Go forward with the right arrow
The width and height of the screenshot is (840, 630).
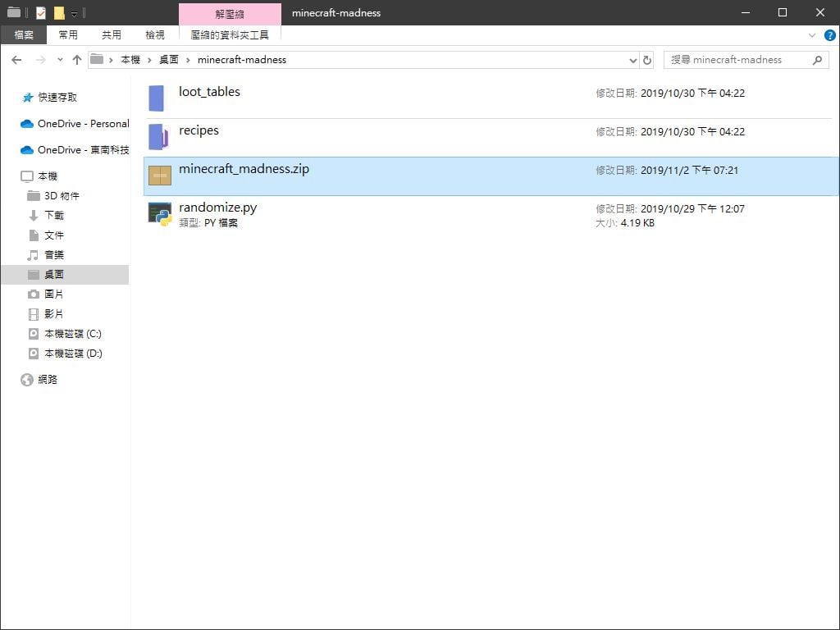pos(40,59)
